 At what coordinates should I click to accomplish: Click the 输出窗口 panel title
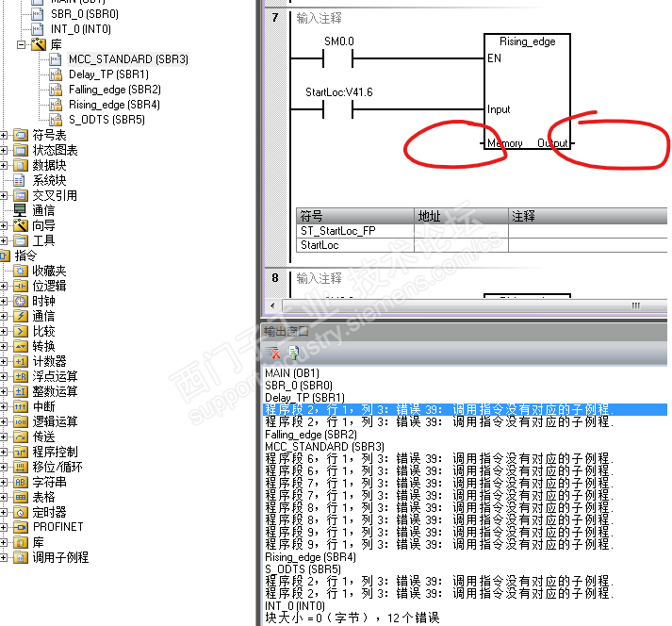click(x=286, y=332)
